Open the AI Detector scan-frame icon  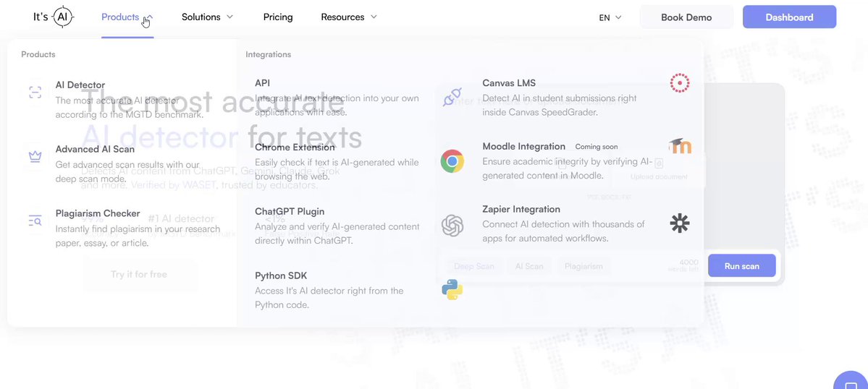click(x=35, y=93)
